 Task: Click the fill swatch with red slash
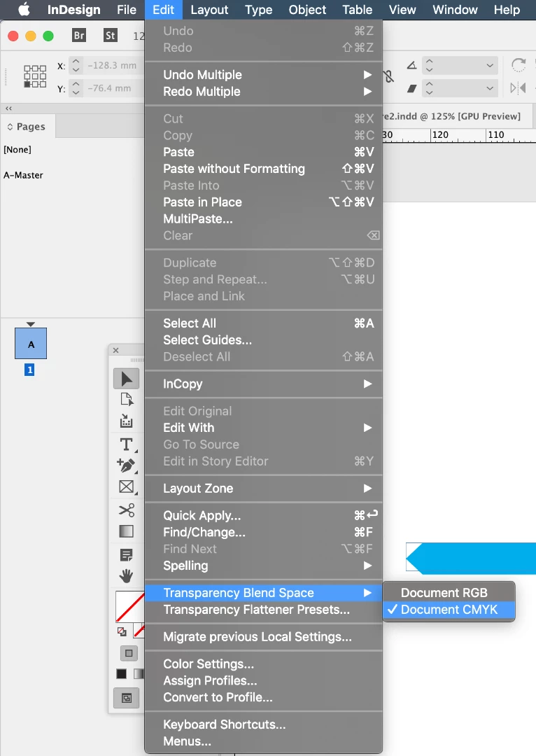(x=130, y=606)
